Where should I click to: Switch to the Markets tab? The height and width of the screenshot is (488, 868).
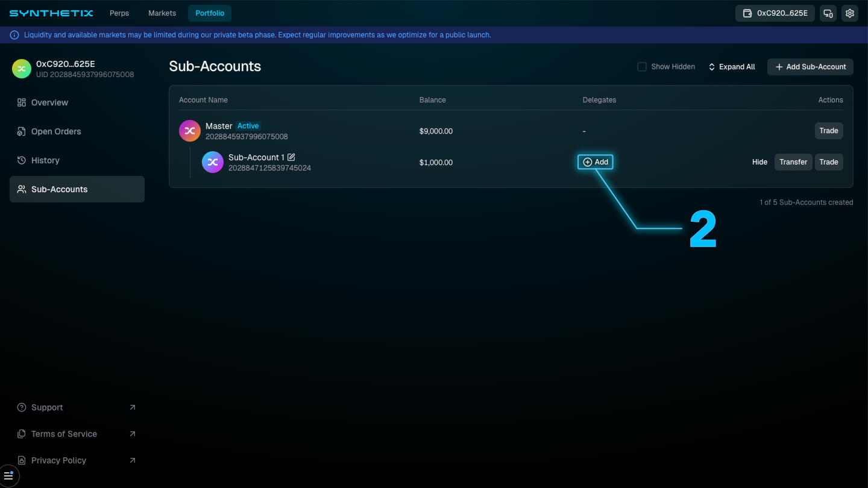tap(162, 13)
